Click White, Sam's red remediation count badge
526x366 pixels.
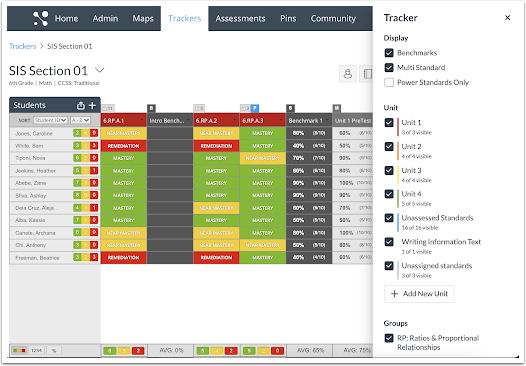[94, 146]
